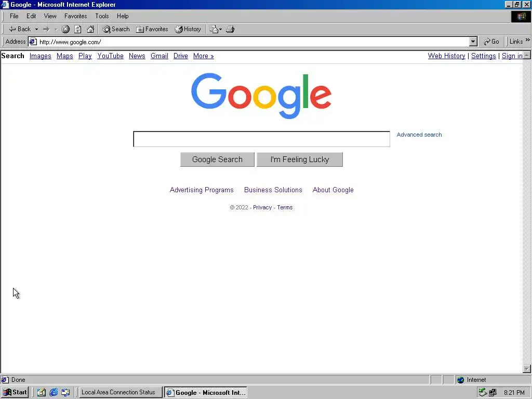The width and height of the screenshot is (532, 399).
Task: Expand the Links toolbar chevron
Action: tap(528, 40)
